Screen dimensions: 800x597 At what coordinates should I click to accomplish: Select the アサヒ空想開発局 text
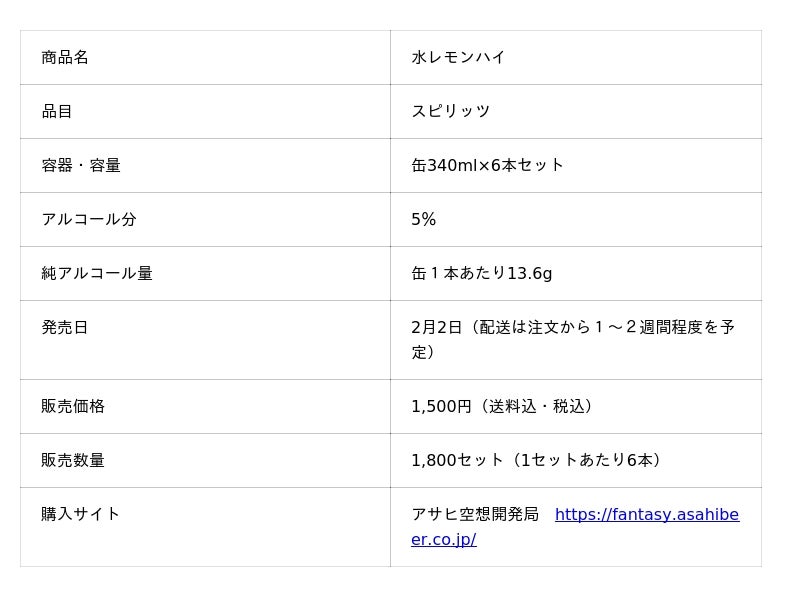tap(475, 515)
